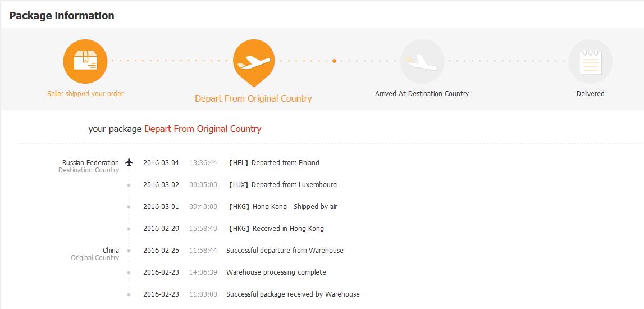
Task: Click the timeline dot for 2016-03-02
Action: pyautogui.click(x=129, y=185)
